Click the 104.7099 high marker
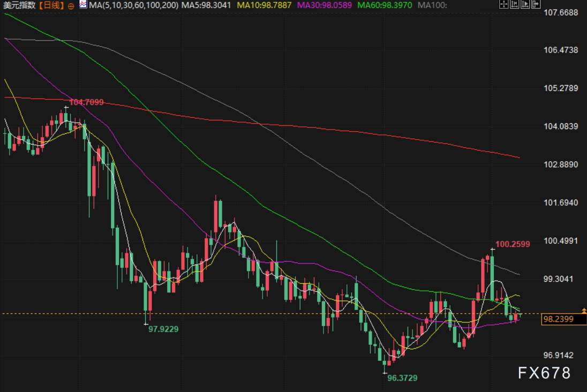Image resolution: width=587 pixels, height=392 pixels. 86,102
